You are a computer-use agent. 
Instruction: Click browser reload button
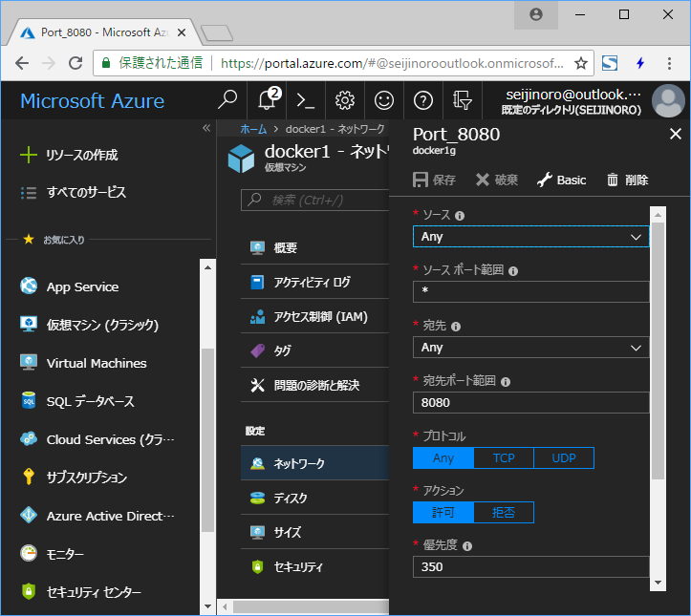coord(76,63)
